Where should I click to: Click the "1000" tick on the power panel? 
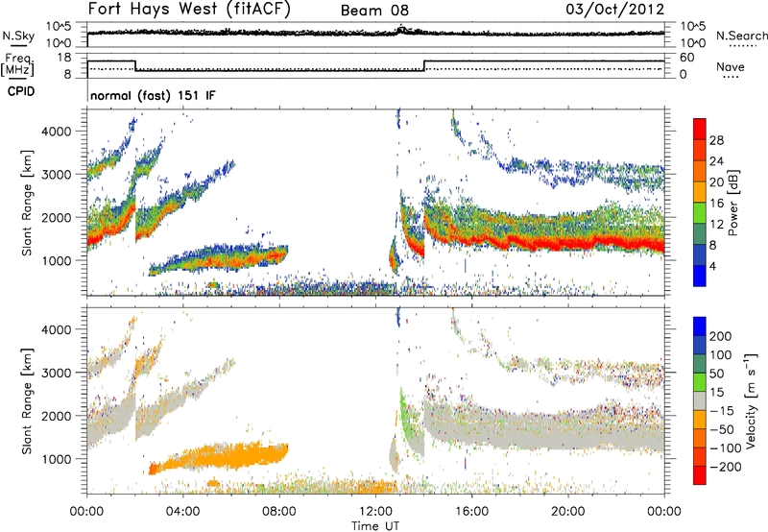coord(56,260)
